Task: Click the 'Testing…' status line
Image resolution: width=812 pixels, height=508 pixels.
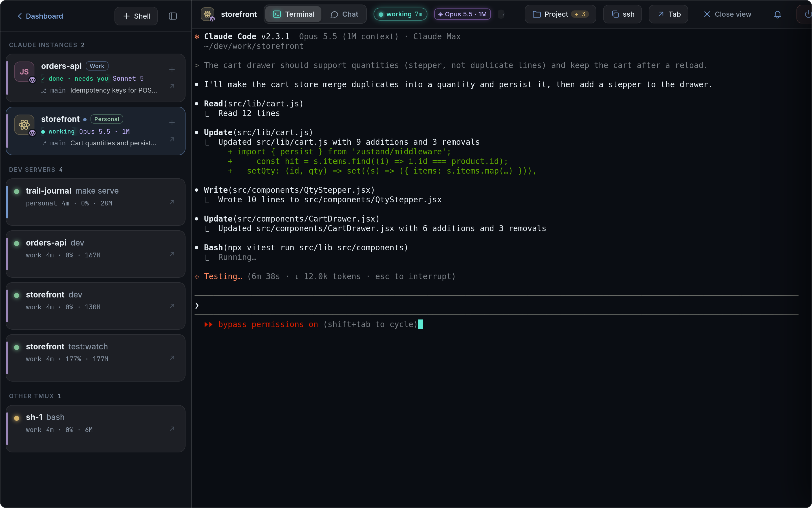Action: point(325,277)
